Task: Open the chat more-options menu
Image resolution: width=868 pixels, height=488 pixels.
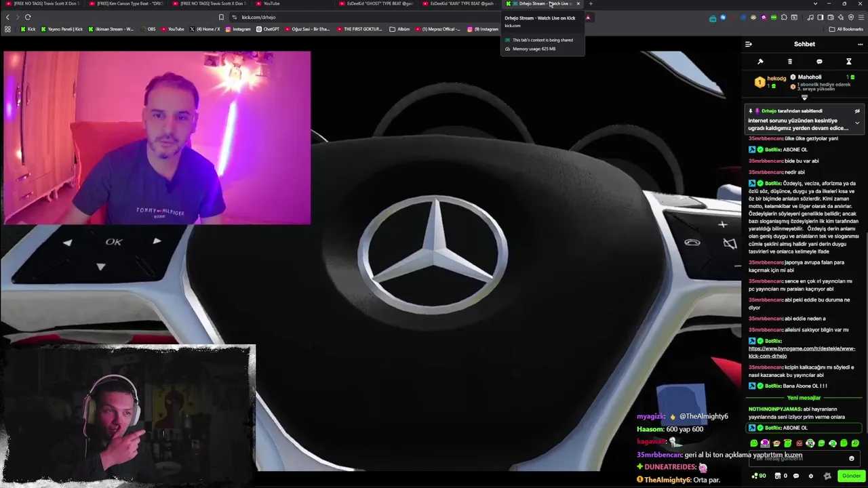Action: click(x=860, y=44)
